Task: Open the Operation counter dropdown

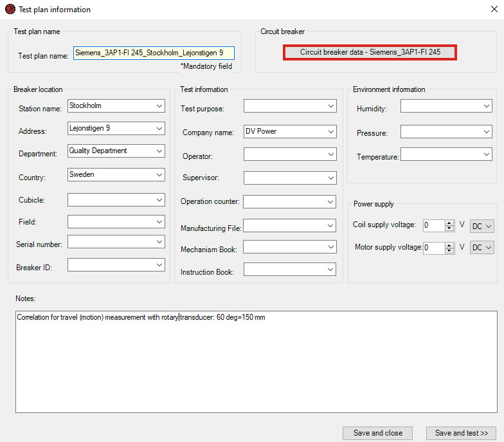Action: pos(289,202)
